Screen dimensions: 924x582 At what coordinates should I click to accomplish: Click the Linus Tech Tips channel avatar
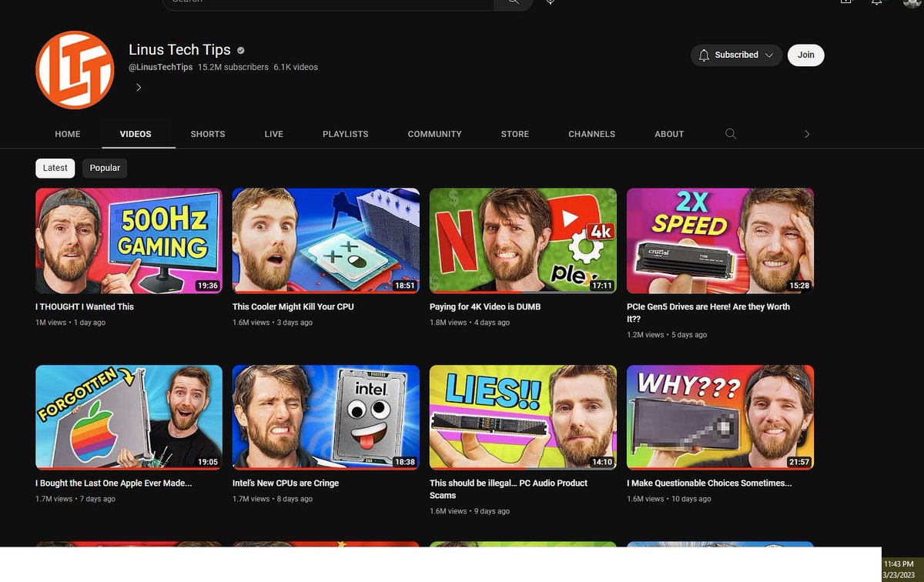point(75,70)
